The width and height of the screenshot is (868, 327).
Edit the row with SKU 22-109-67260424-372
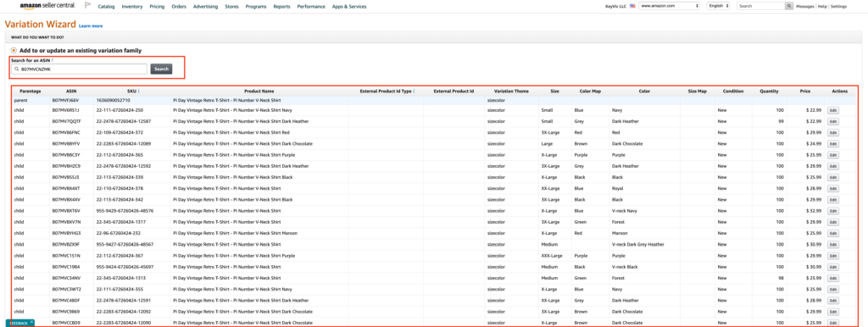[832, 133]
